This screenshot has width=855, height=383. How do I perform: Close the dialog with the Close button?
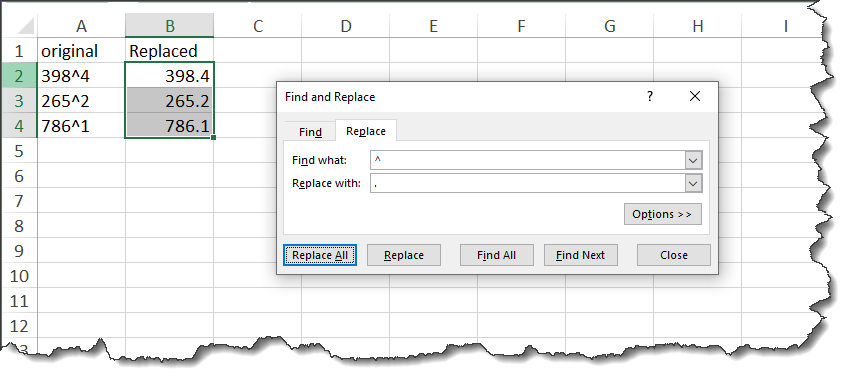(673, 255)
